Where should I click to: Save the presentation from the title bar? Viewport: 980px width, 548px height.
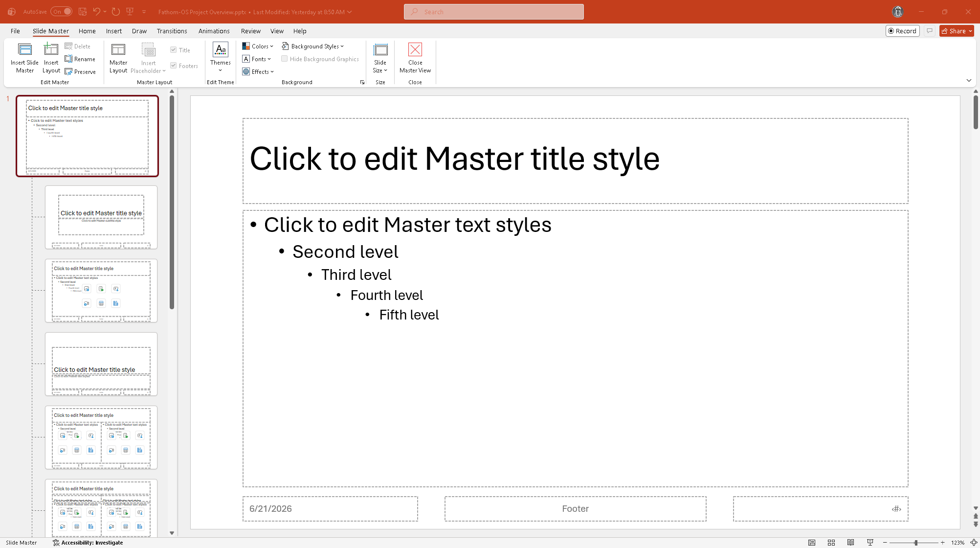tap(83, 12)
